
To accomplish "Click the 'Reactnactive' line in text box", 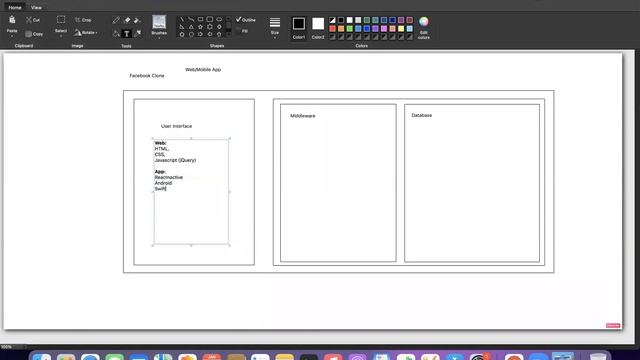I will 169,178.
